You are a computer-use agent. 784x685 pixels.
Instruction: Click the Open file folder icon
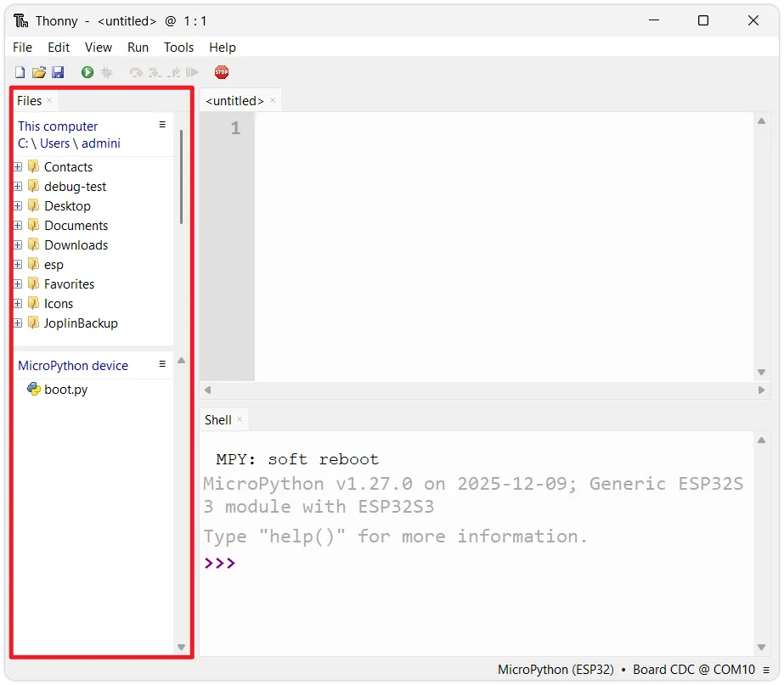[39, 73]
